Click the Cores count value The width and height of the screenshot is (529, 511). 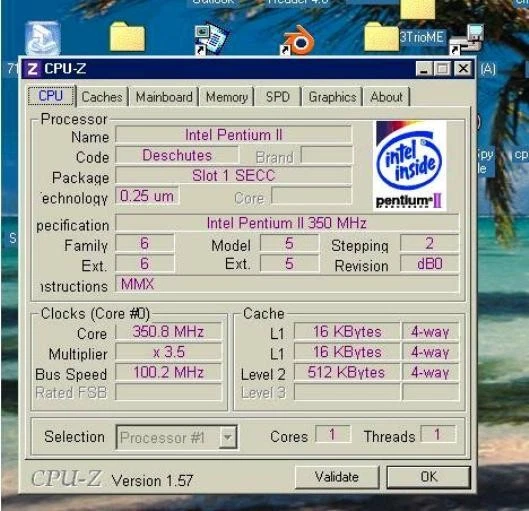click(333, 434)
